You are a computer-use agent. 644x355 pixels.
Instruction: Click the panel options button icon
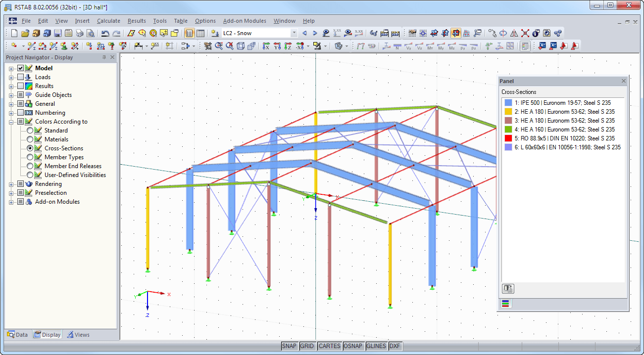coord(508,289)
